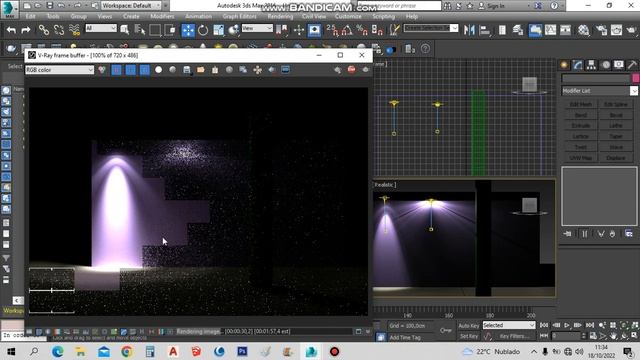Open Photoshop from the Windows taskbar
640x360 pixels.
(242, 351)
